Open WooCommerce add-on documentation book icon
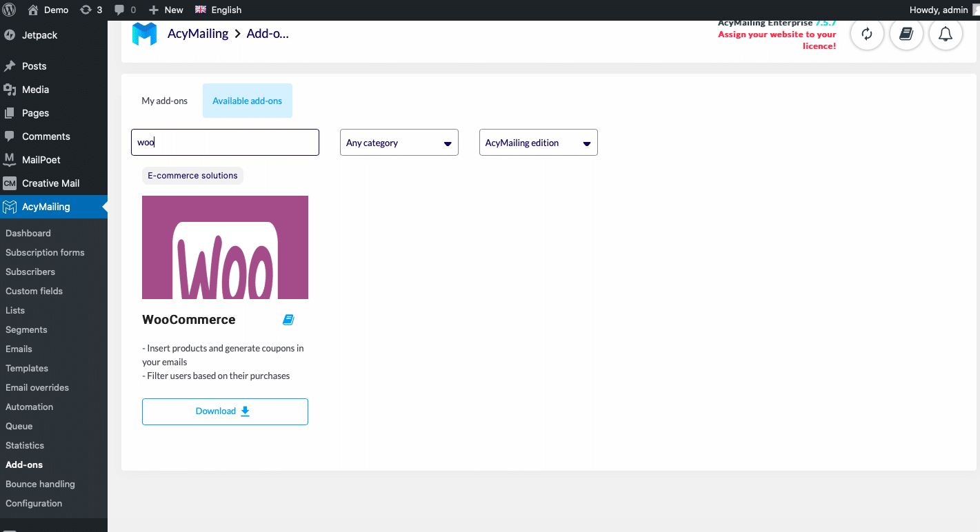 click(x=288, y=320)
